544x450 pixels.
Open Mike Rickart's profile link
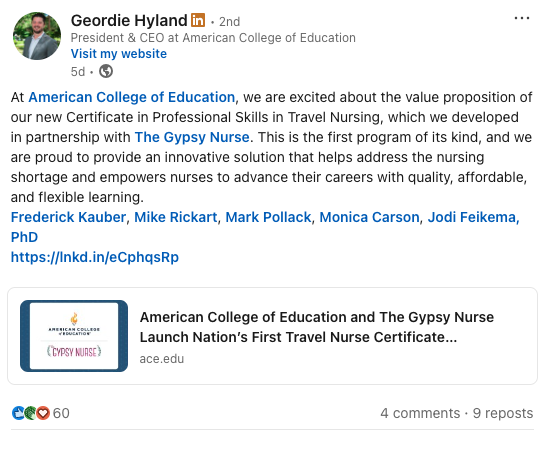tap(176, 217)
